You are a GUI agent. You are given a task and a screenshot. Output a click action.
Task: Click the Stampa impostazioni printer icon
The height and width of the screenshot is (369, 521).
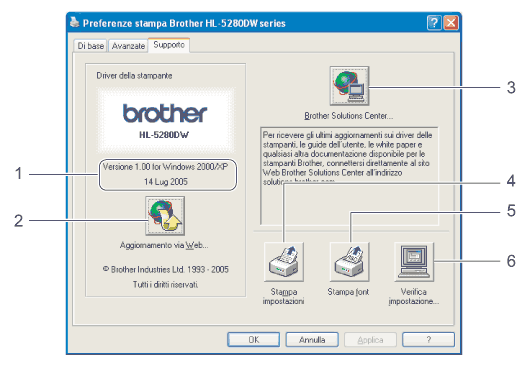tap(284, 262)
